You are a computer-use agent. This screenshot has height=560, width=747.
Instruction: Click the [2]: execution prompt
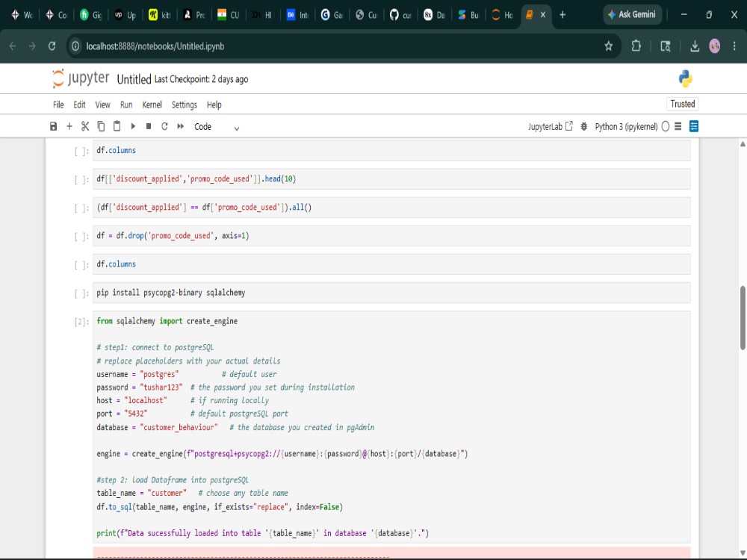click(81, 322)
